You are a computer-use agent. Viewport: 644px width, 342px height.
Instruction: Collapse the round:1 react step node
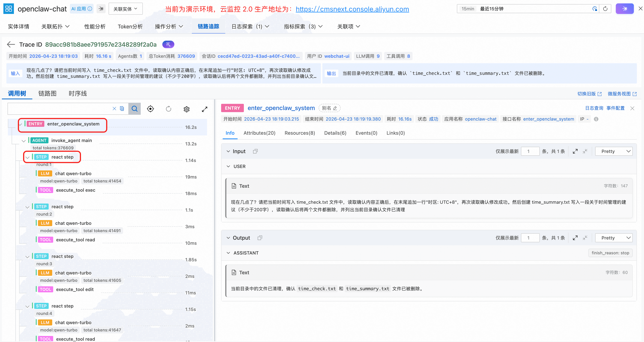point(27,157)
